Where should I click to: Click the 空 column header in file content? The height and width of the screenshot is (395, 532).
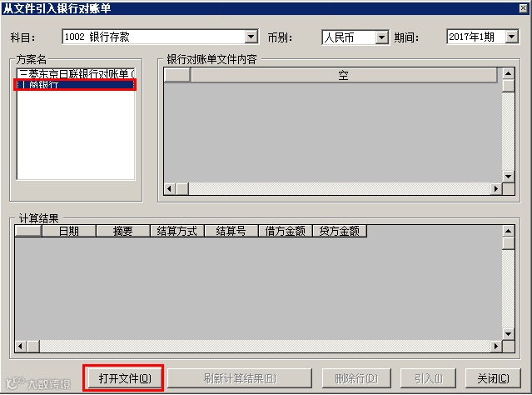343,75
